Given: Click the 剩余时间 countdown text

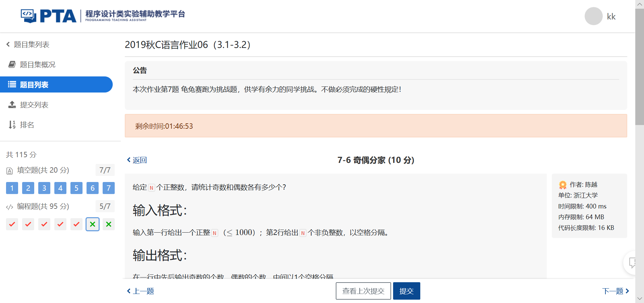Looking at the screenshot, I should point(164,126).
